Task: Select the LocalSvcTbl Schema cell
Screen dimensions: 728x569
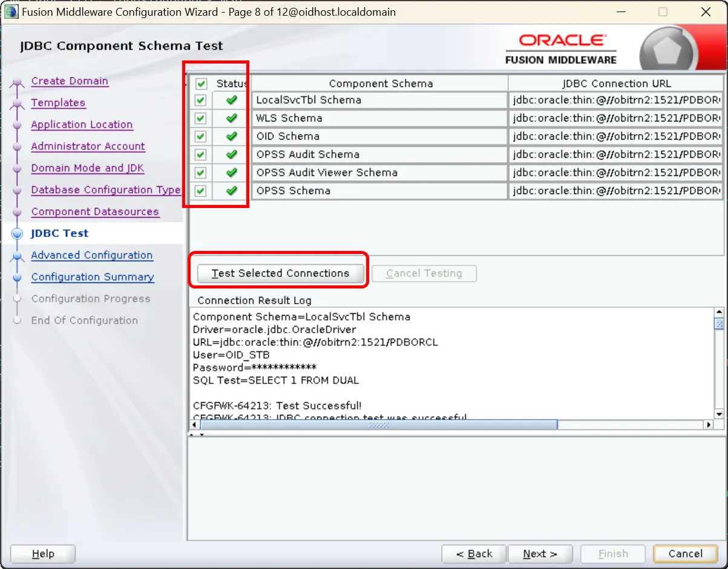Action: click(x=379, y=100)
